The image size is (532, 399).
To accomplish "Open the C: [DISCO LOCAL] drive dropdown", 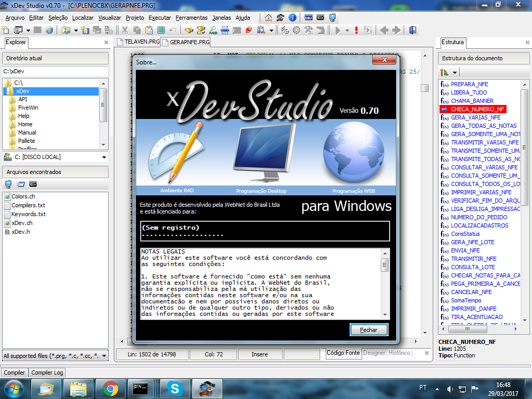I will 104,157.
